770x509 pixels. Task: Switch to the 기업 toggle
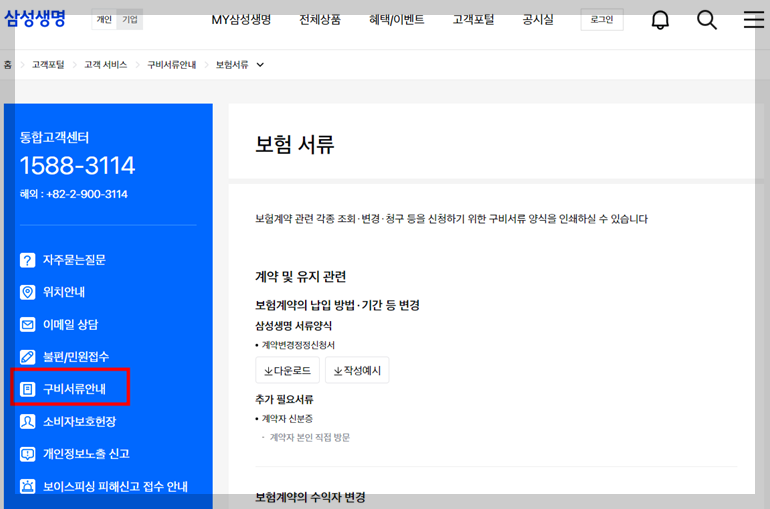point(130,20)
